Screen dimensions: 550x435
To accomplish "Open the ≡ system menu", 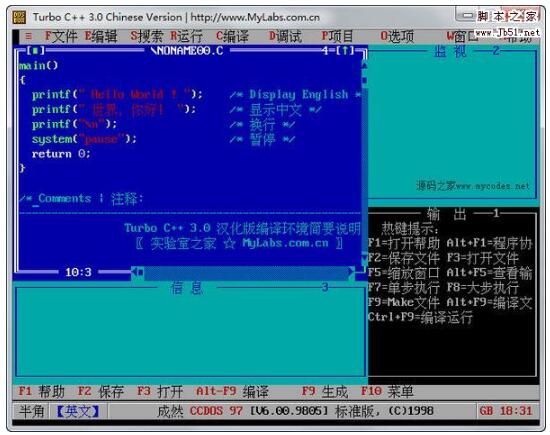I will [29, 36].
